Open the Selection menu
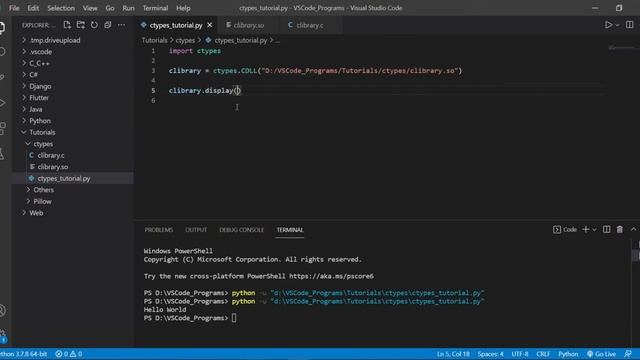This screenshot has height=360, width=640. tap(61, 8)
